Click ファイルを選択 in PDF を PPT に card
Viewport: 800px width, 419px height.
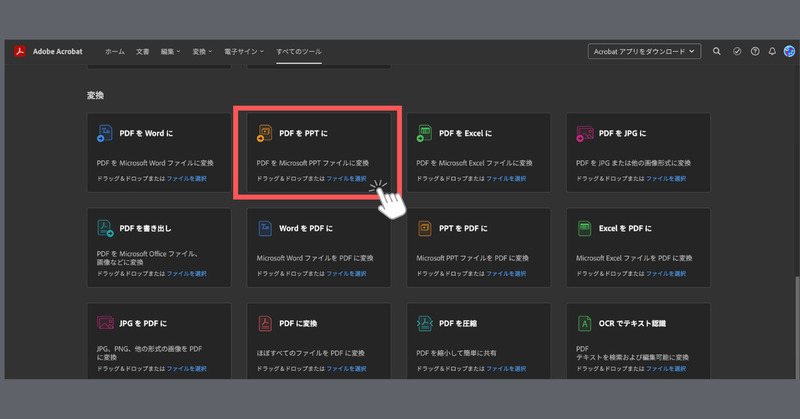[x=346, y=179]
